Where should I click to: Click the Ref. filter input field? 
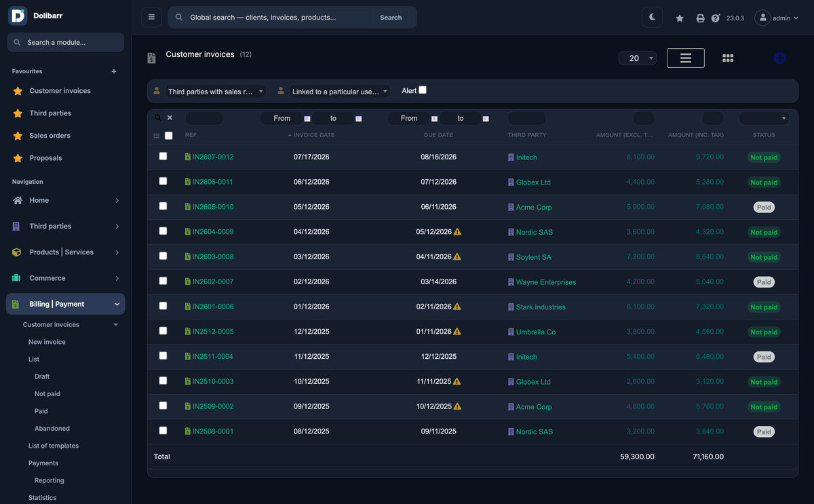pos(204,118)
